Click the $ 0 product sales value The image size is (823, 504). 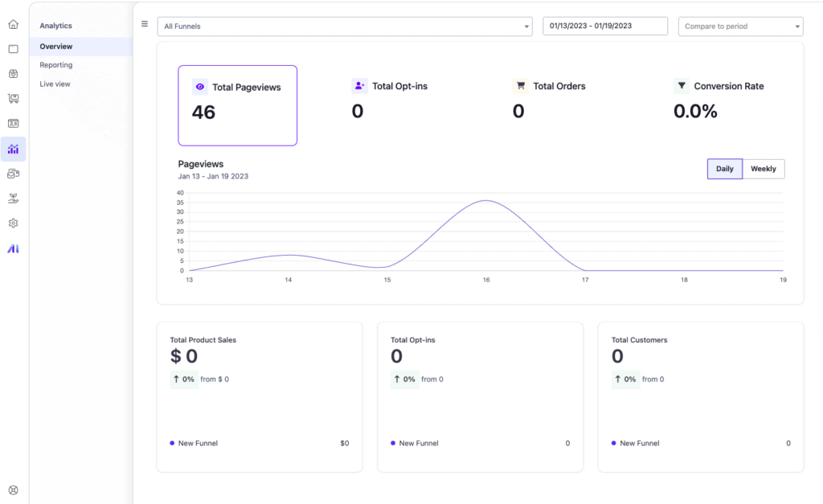(x=184, y=356)
